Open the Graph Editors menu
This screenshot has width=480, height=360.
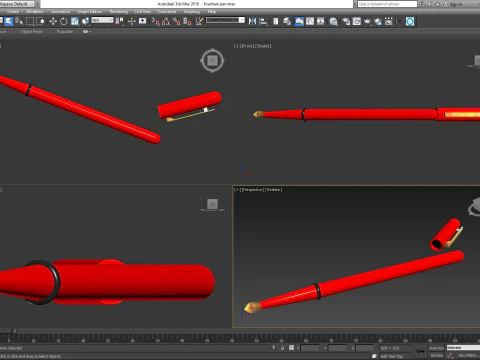90,12
